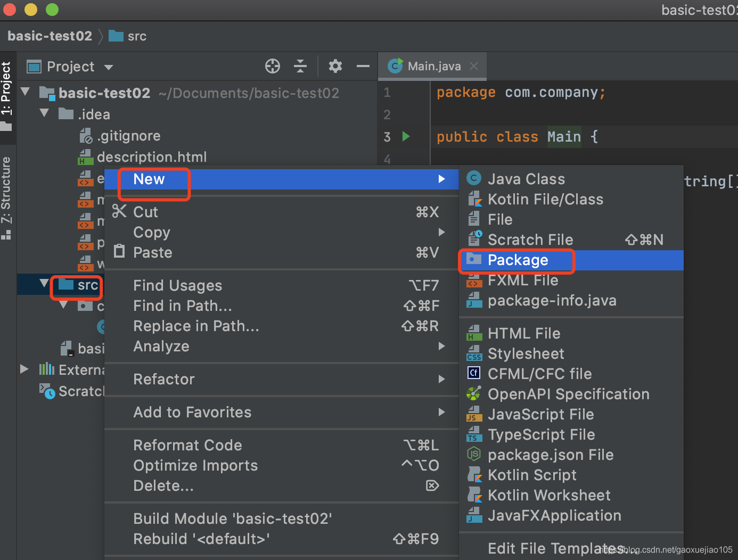Viewport: 738px width, 560px height.
Task: Collapse the src folder arrow
Action: [x=45, y=284]
